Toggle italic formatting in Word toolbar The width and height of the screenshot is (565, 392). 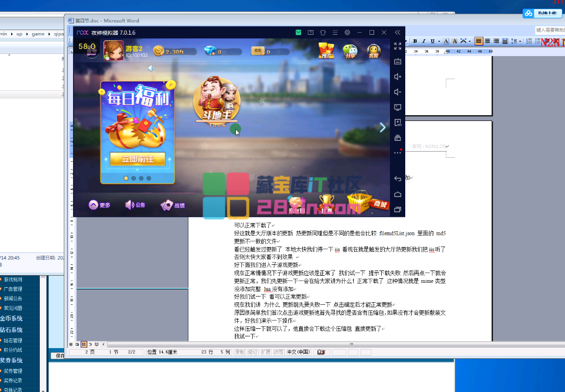point(424,41)
